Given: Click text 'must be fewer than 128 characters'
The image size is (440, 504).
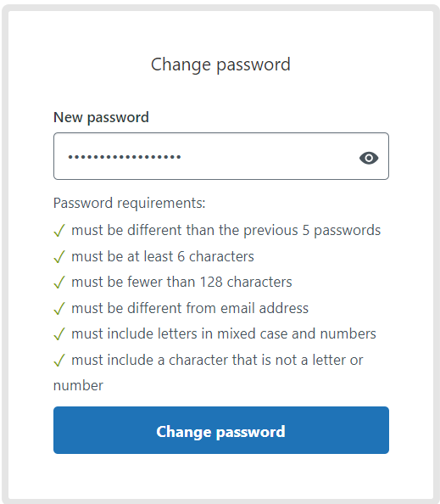Looking at the screenshot, I should click(x=181, y=283).
